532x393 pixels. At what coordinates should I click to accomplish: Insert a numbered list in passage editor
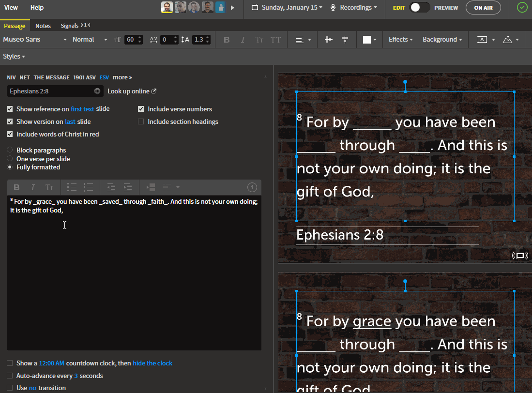88,187
